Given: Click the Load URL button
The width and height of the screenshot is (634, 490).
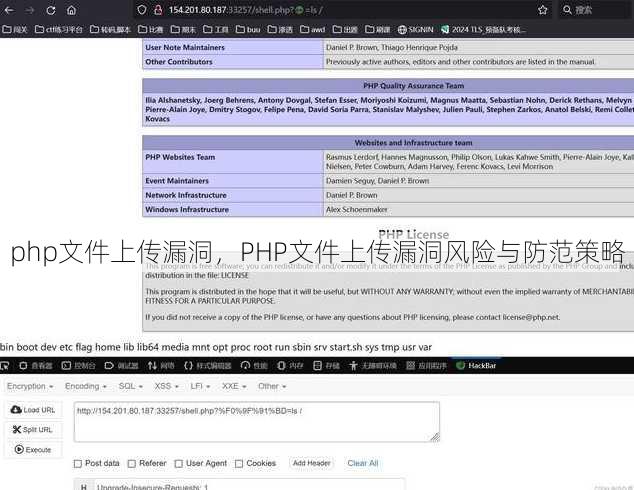Looking at the screenshot, I should click(33, 410).
